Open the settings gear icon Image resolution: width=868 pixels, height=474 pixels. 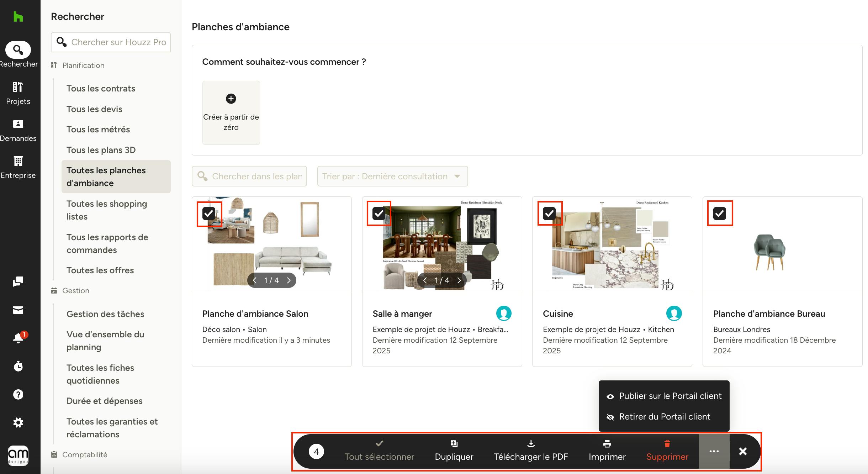pyautogui.click(x=18, y=422)
